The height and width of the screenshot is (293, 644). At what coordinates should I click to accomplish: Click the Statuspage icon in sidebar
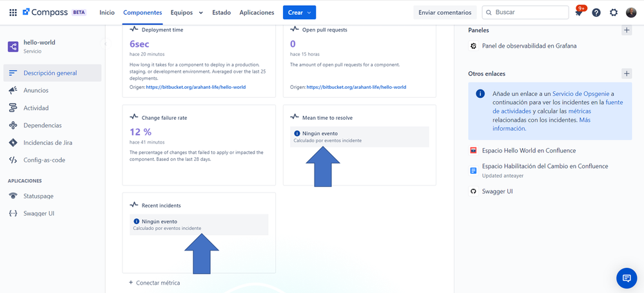click(13, 196)
